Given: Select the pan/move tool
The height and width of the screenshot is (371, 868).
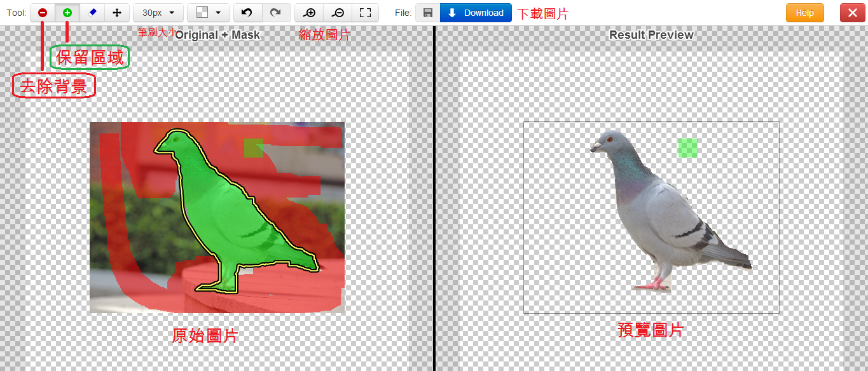Looking at the screenshot, I should pos(117,13).
